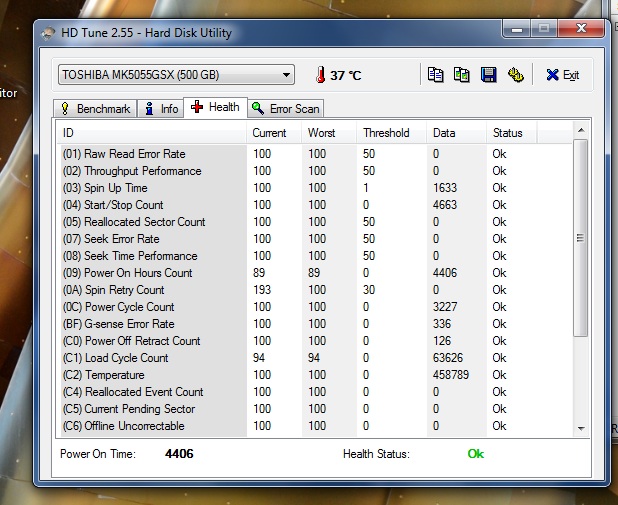Viewport: 618px width, 505px height.
Task: Select the Reallocated Sector Count row
Action: click(315, 222)
